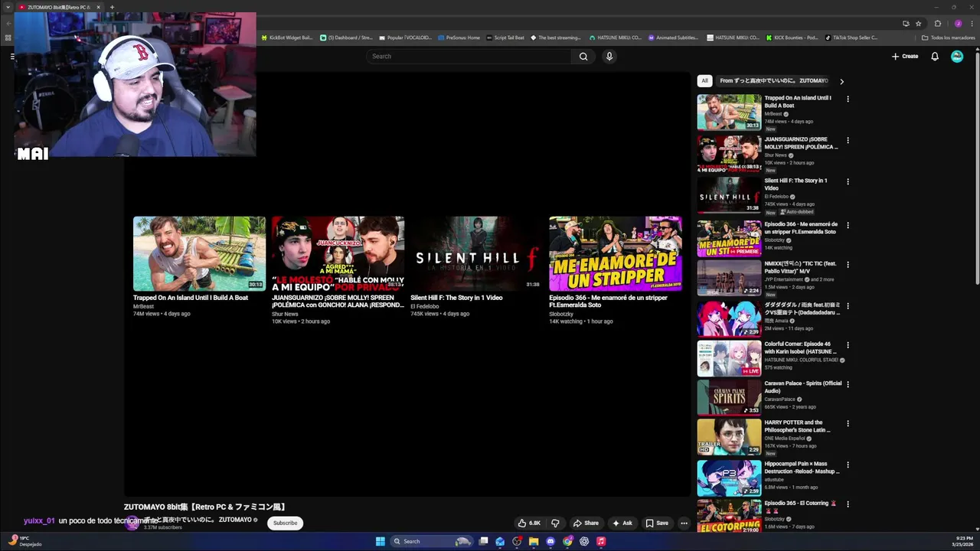
Task: Open options for sidebar 'Trapped On An Island' video
Action: 848,99
